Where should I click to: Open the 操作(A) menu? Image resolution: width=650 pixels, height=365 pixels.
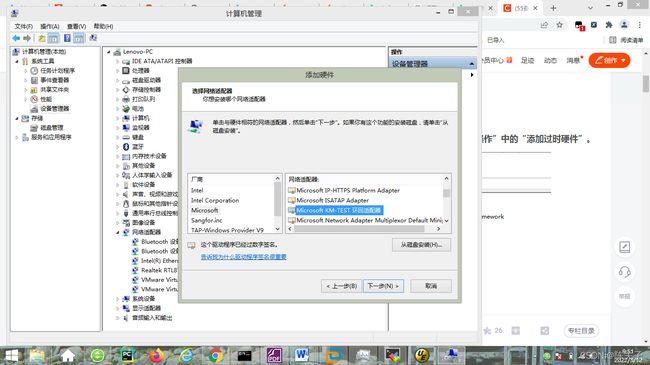[50, 27]
